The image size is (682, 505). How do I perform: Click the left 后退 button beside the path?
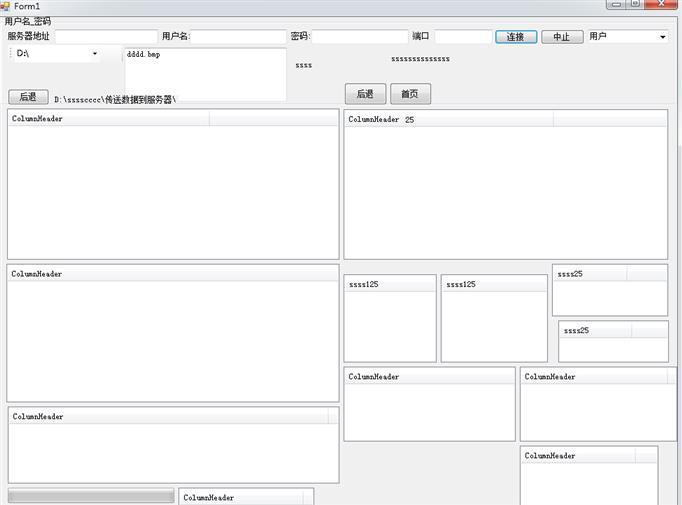pos(28,97)
